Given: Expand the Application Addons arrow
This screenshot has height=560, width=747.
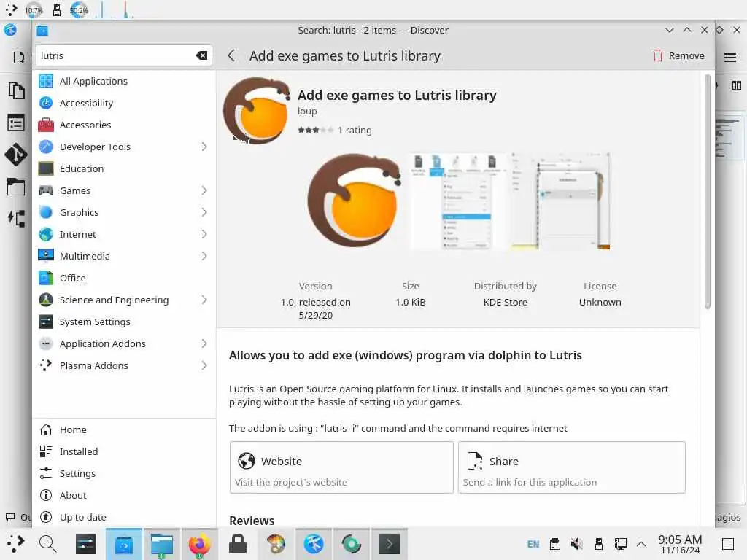Looking at the screenshot, I should pyautogui.click(x=204, y=344).
